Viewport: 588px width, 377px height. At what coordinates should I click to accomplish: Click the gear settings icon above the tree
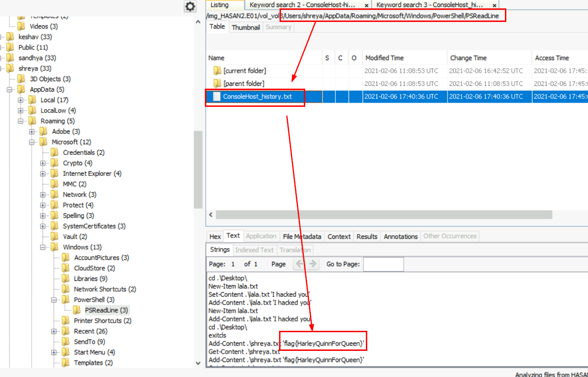(190, 6)
